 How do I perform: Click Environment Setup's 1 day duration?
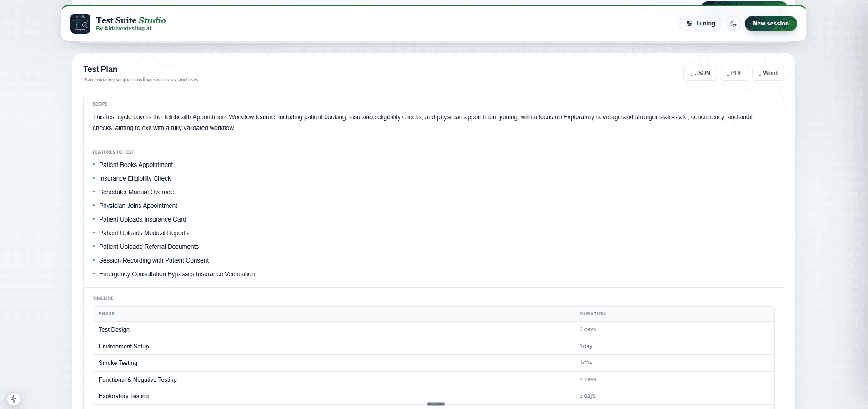586,346
